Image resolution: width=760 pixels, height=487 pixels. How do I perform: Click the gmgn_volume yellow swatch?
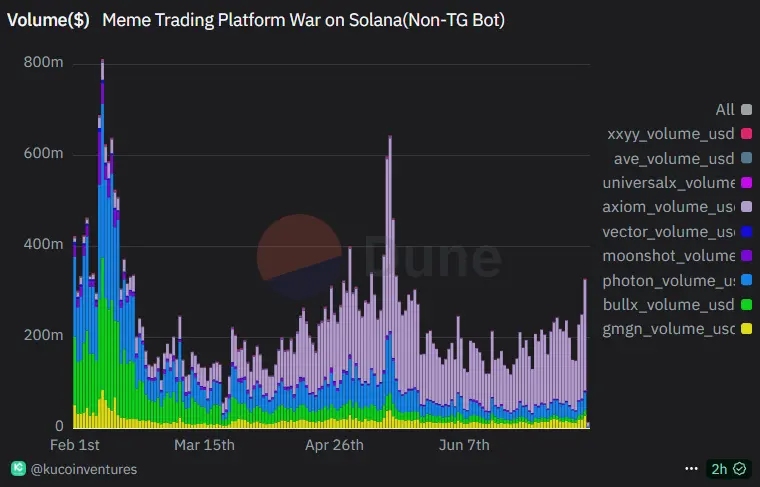746,329
